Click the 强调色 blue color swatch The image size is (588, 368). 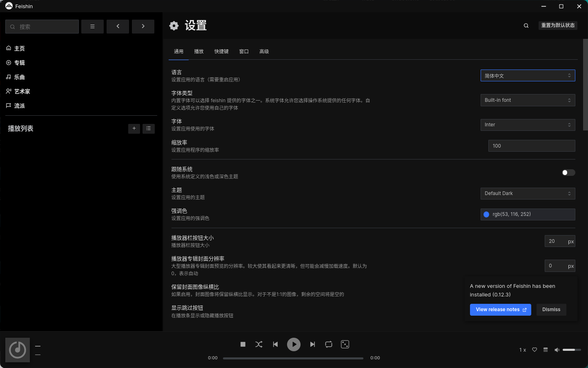pyautogui.click(x=486, y=214)
